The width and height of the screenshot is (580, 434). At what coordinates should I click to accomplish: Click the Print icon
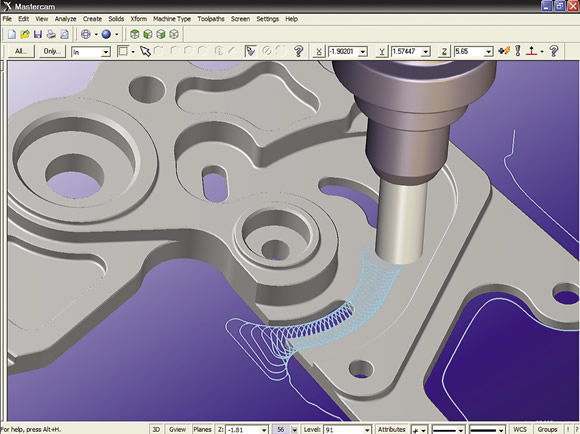pos(51,34)
